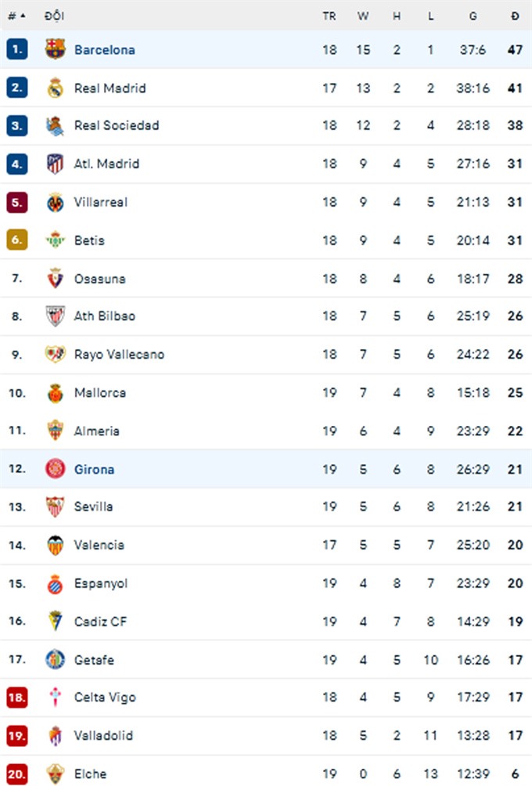Click the Đ points column header

[x=515, y=16]
